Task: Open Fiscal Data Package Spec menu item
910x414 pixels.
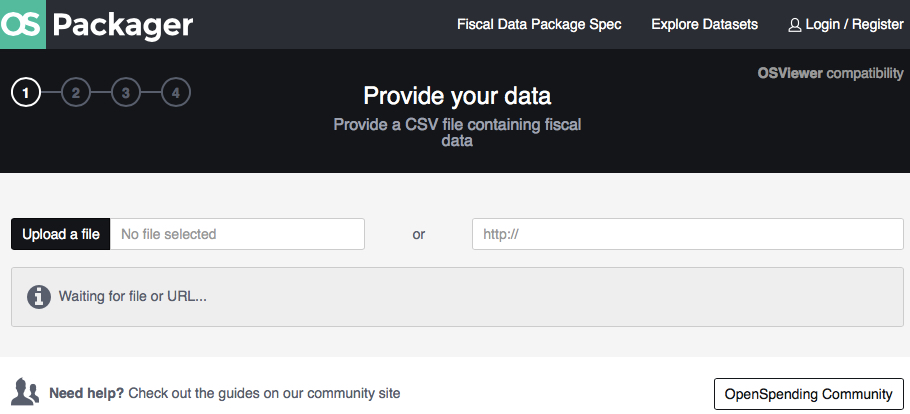Action: coord(539,24)
